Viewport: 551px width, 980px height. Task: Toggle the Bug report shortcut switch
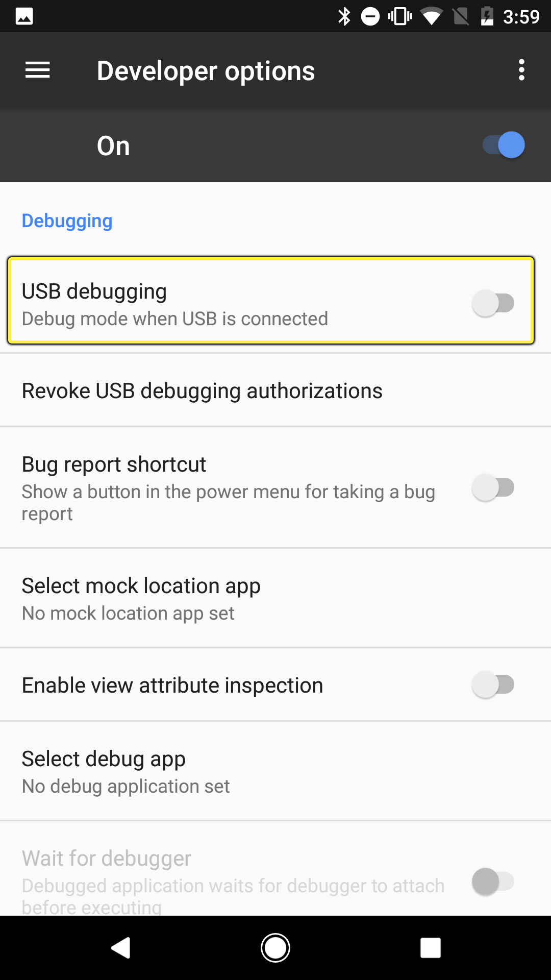[493, 487]
